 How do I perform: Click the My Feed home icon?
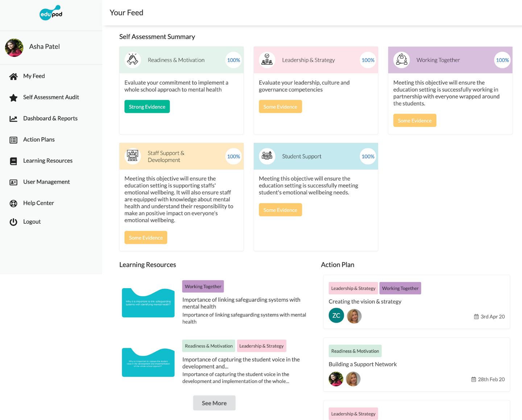coord(13,76)
